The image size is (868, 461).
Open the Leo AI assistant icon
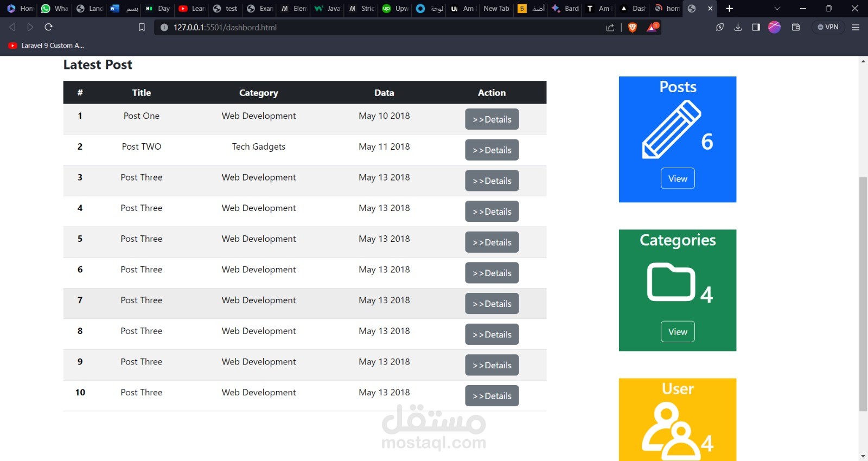720,27
